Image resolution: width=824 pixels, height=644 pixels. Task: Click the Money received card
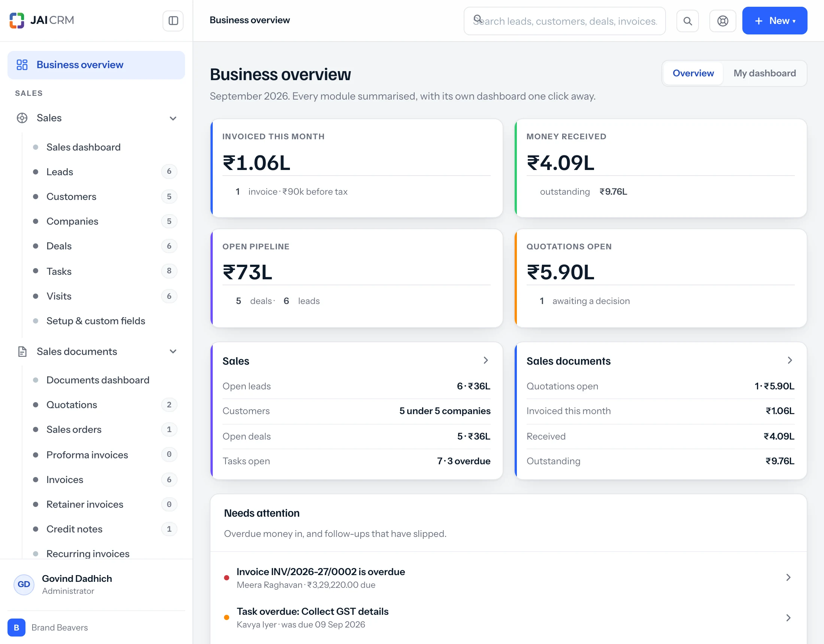tap(661, 168)
